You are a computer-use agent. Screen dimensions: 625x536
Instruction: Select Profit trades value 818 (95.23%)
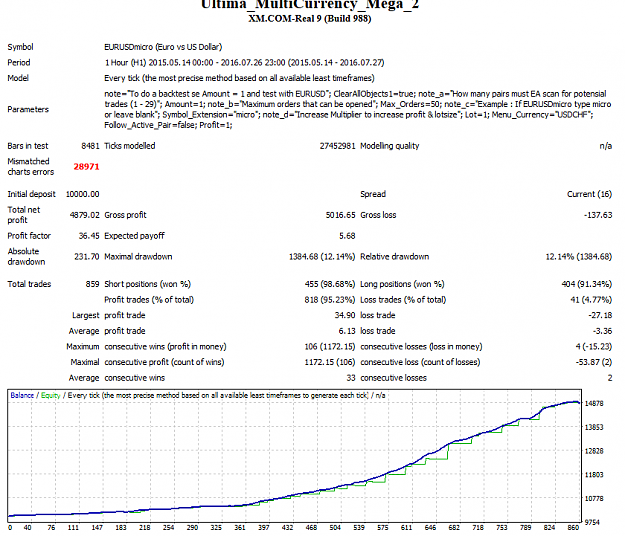[330, 299]
